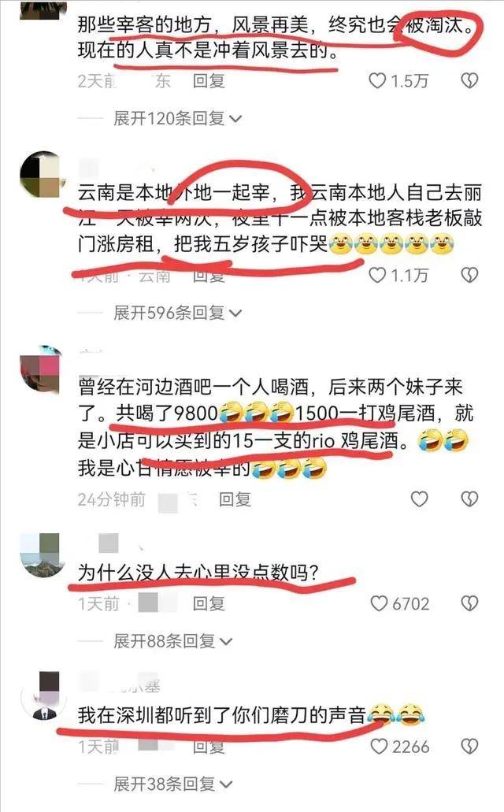Dislike the comment posted 24分钟前
The height and width of the screenshot is (812, 504).
[469, 499]
